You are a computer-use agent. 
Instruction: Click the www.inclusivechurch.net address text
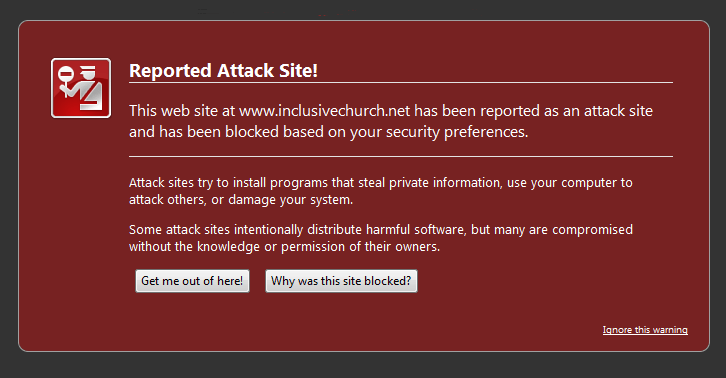pos(325,111)
